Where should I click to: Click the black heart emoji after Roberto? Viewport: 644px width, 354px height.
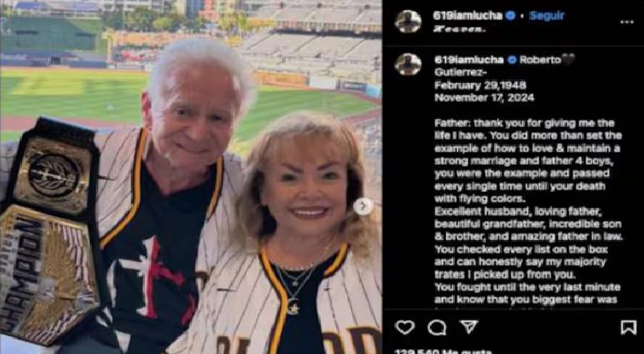click(x=569, y=60)
